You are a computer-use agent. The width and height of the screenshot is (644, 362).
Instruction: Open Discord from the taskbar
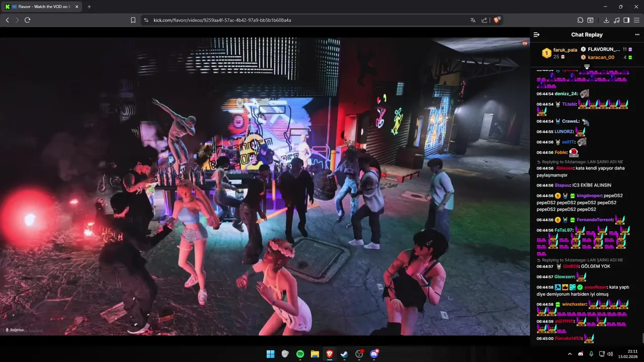374,354
